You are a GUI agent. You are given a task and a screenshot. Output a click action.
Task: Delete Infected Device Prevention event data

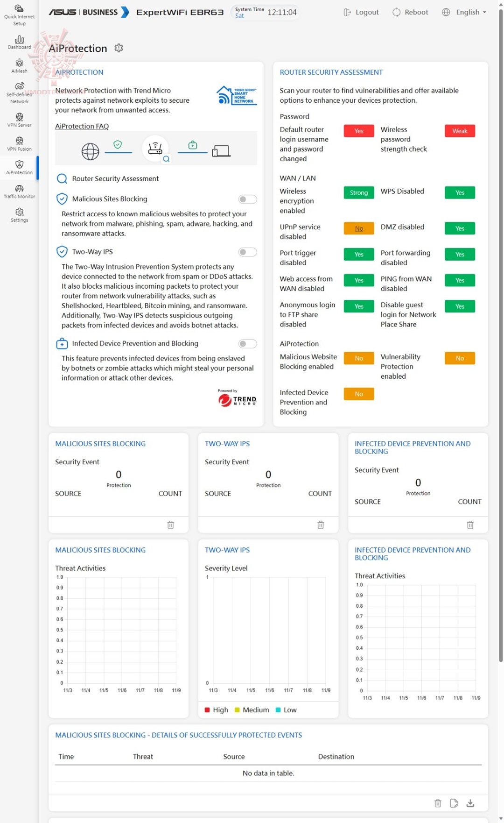470,525
